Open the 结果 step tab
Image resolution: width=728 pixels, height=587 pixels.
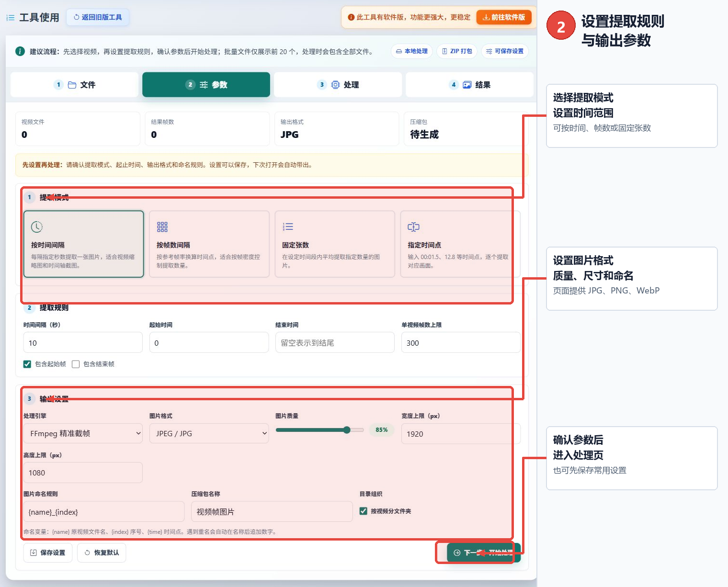pyautogui.click(x=469, y=85)
